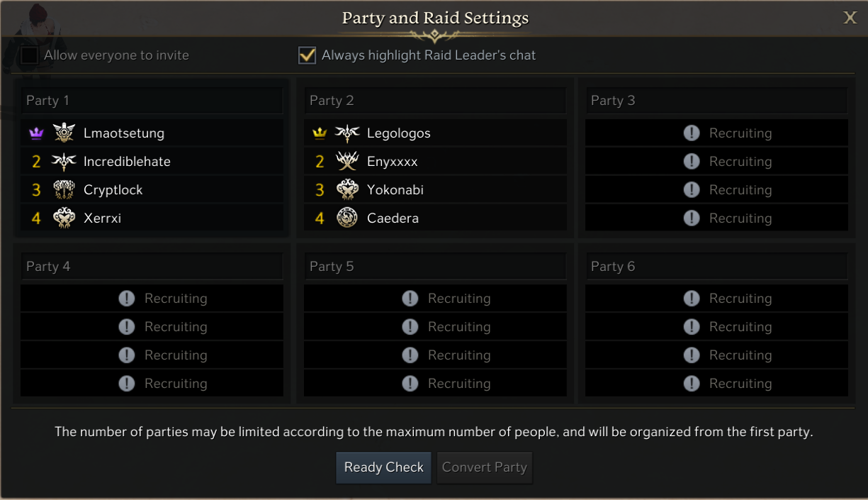Click Enyxxxx's class emblem icon
This screenshot has width=868, height=500.
(347, 162)
